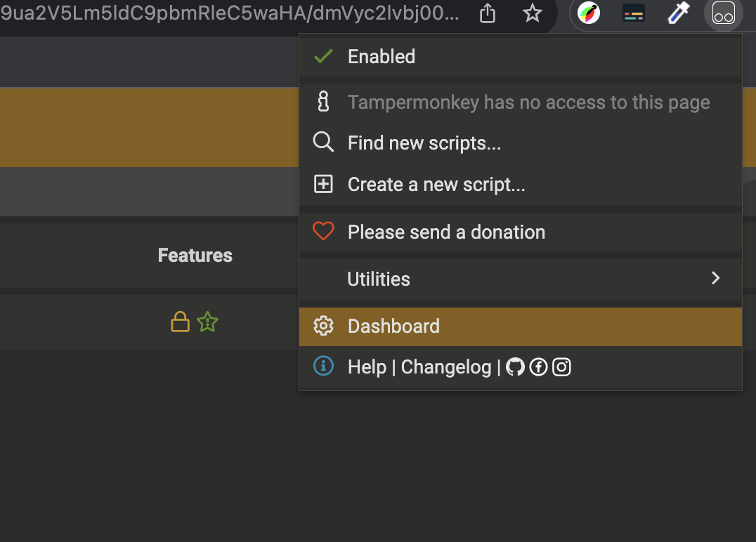
Task: Click the plus box icon for new script
Action: coord(323,184)
